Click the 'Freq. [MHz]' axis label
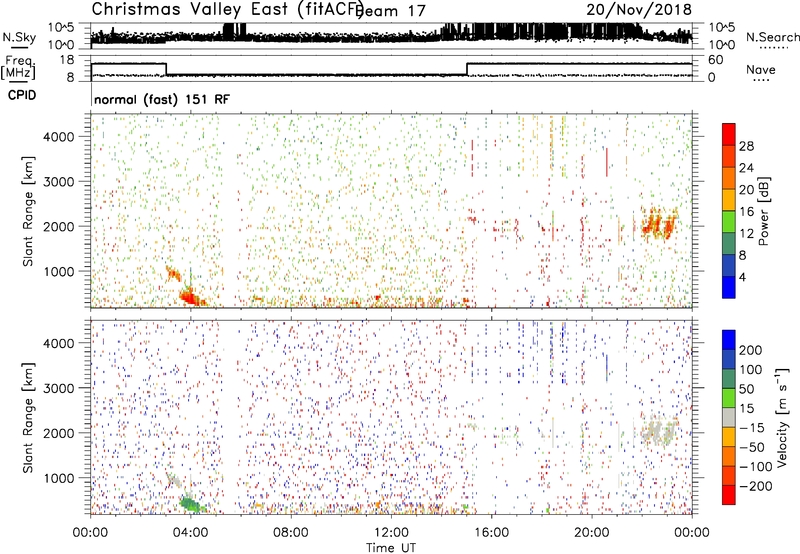 tap(18, 67)
